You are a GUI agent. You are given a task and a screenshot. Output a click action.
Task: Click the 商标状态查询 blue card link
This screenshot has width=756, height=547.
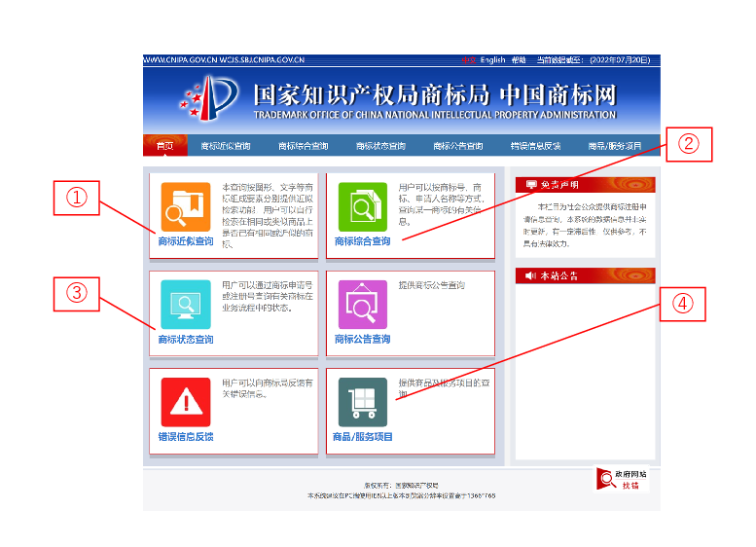click(x=186, y=339)
